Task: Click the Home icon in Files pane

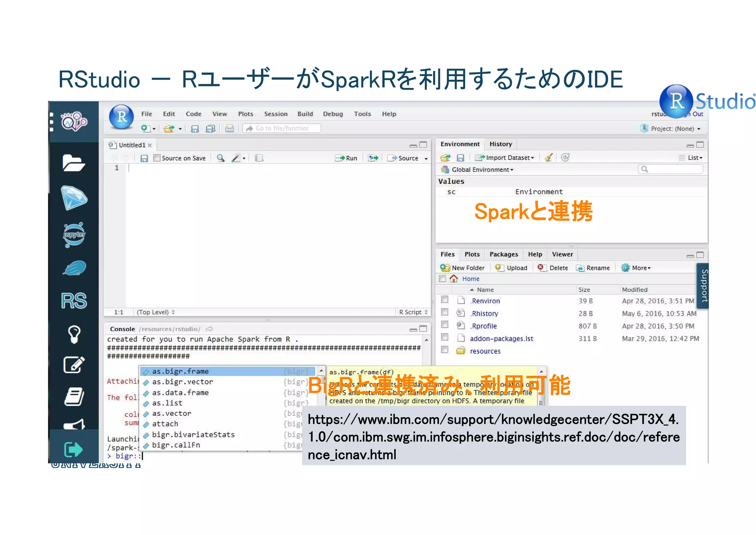Action: point(454,279)
